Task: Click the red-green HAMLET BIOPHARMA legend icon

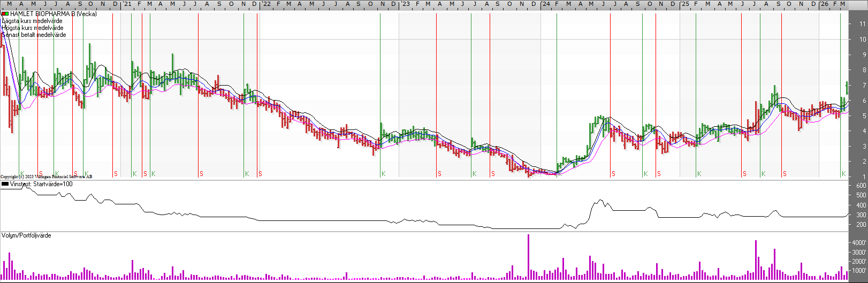Action: 5,14
